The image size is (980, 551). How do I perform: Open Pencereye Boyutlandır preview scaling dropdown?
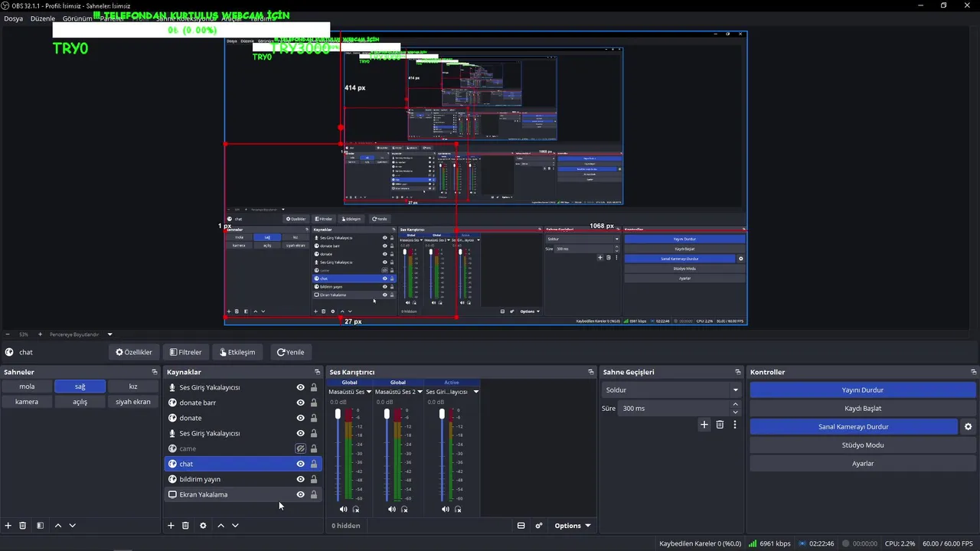(x=80, y=334)
